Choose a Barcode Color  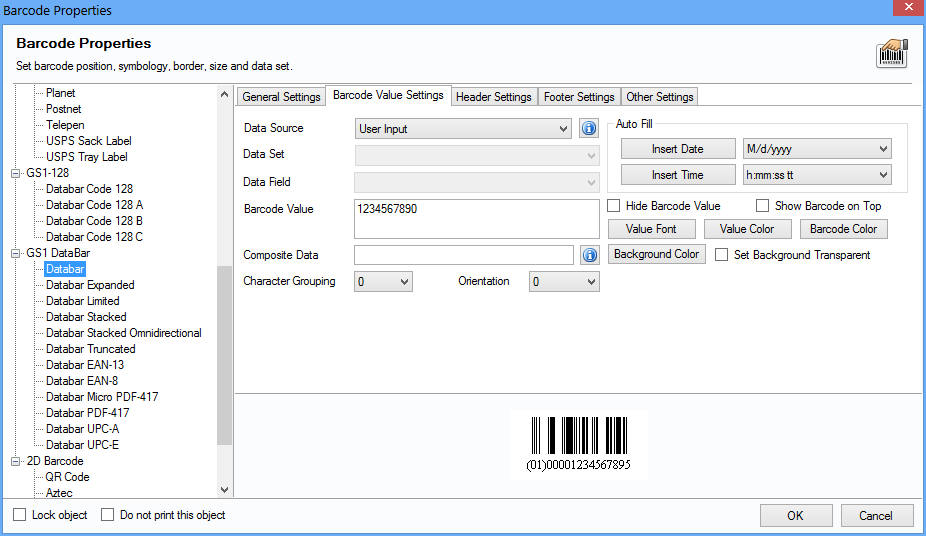click(843, 229)
